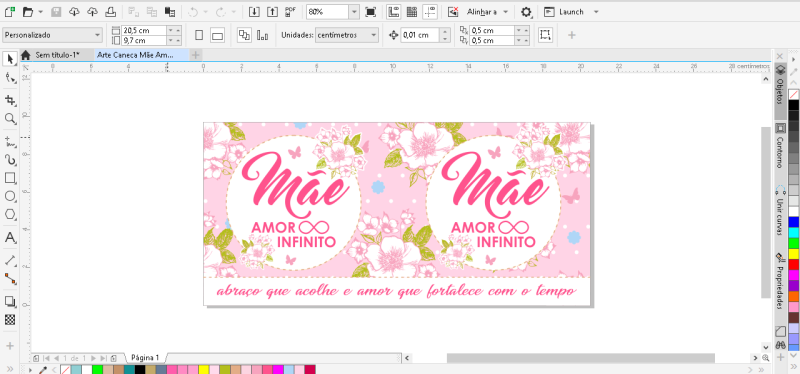Image resolution: width=800 pixels, height=374 pixels.
Task: Click the Publish to PDF icon
Action: pos(291,11)
